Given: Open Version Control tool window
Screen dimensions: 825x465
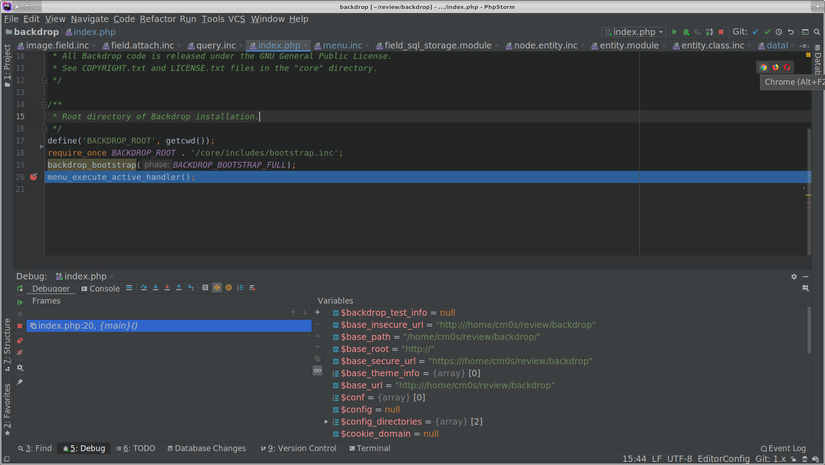Looking at the screenshot, I should [x=299, y=449].
